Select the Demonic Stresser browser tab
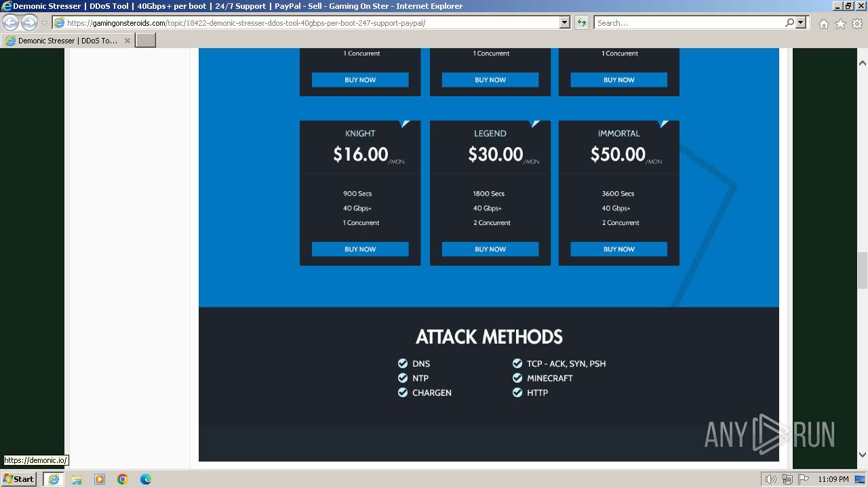This screenshot has width=868, height=488. click(x=68, y=41)
